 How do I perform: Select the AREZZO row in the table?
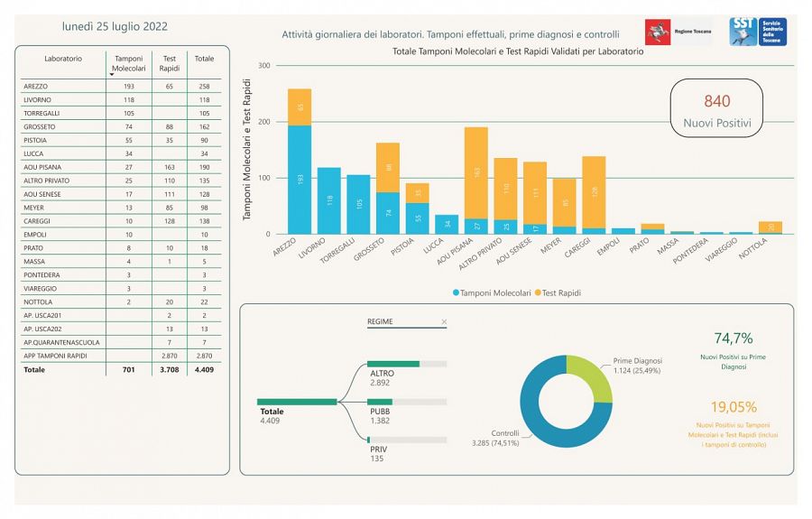[x=62, y=86]
